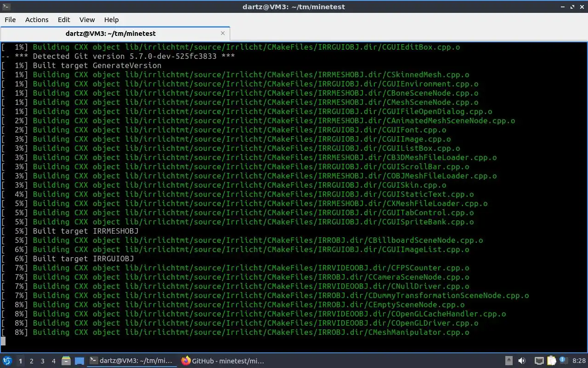The image size is (588, 368).
Task: Click the "Built target GenerateVersion" line
Action: click(81, 65)
